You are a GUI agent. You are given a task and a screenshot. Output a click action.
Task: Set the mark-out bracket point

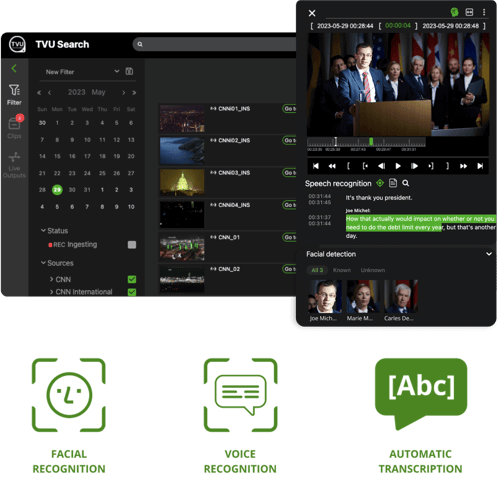447,166
